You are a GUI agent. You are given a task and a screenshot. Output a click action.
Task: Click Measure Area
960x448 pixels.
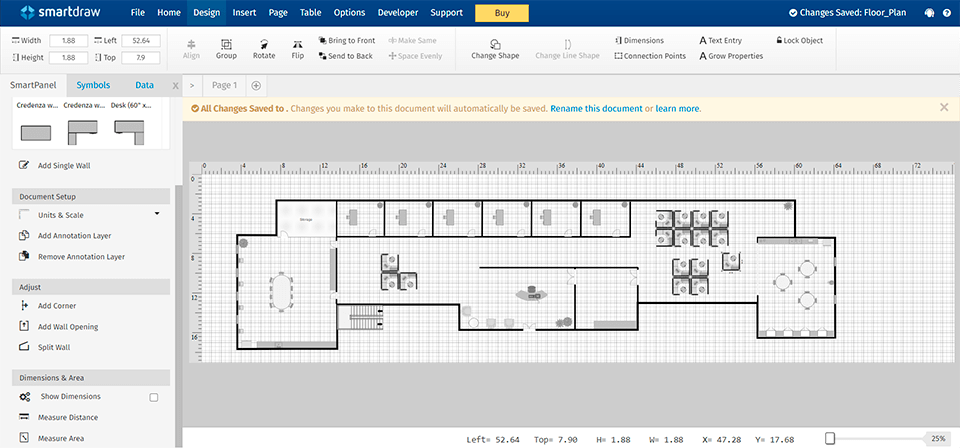point(51,438)
